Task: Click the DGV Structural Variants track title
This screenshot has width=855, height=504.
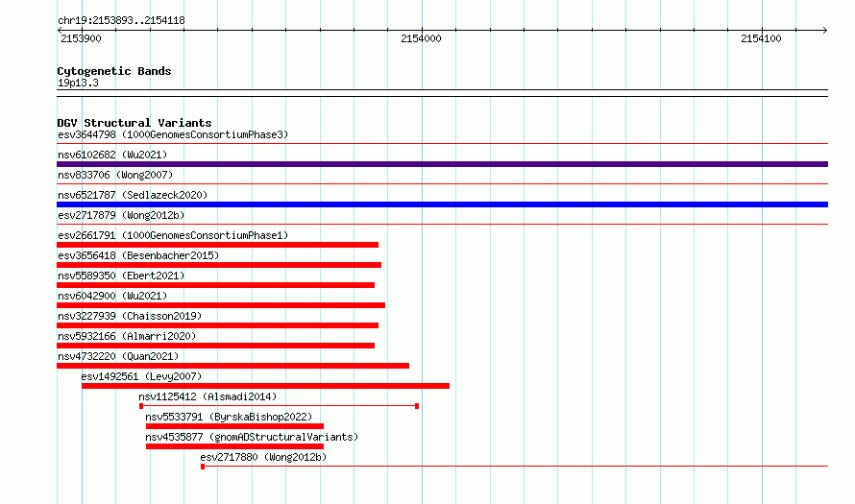Action: click(134, 123)
